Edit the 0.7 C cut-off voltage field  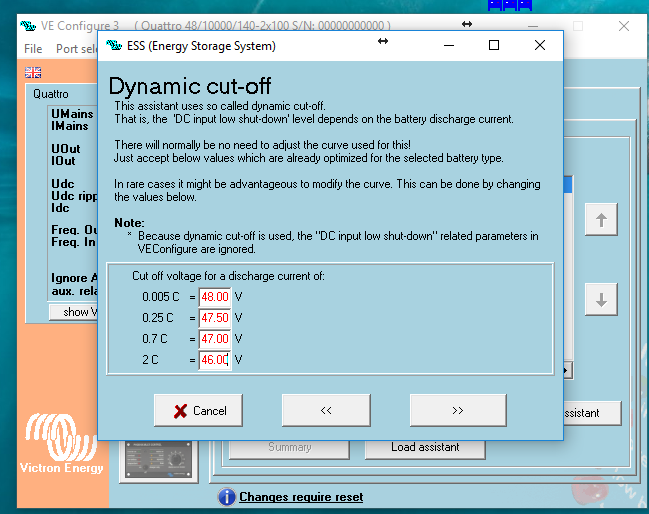pyautogui.click(x=215, y=339)
